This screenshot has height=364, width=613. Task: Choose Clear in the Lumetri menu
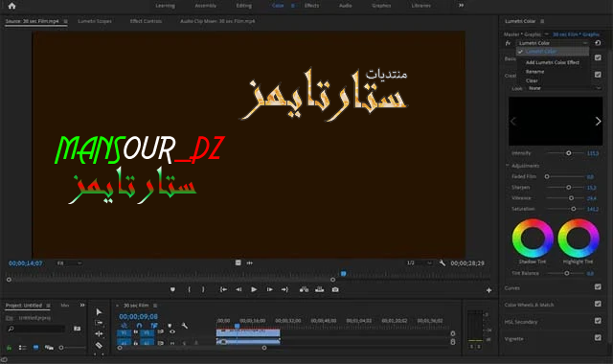[x=532, y=80]
